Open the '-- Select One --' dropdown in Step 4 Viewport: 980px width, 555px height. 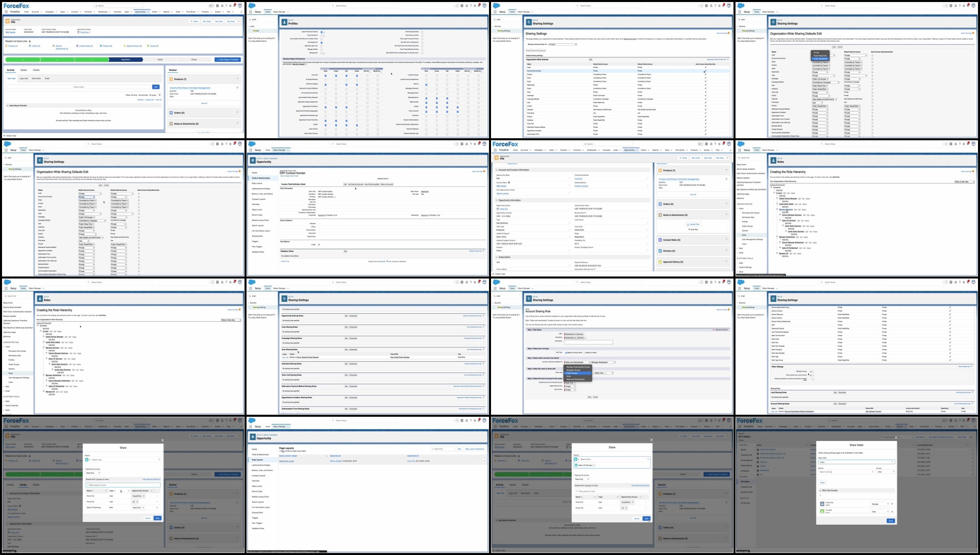click(x=603, y=373)
